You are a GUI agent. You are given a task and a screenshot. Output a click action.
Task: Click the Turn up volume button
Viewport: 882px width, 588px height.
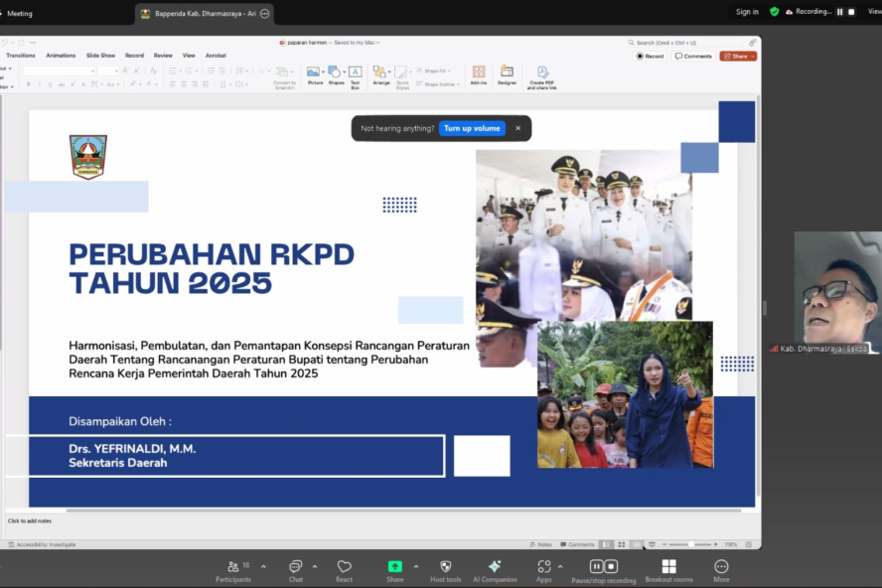472,128
